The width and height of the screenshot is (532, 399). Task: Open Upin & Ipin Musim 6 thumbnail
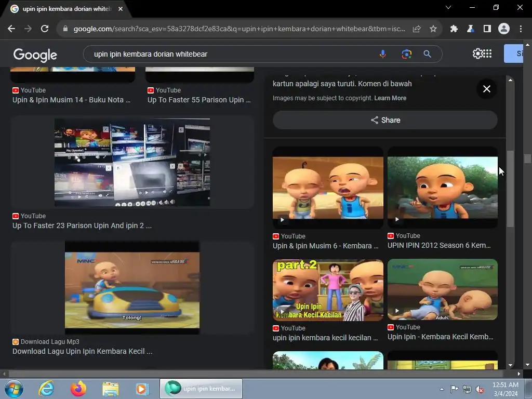(x=328, y=188)
